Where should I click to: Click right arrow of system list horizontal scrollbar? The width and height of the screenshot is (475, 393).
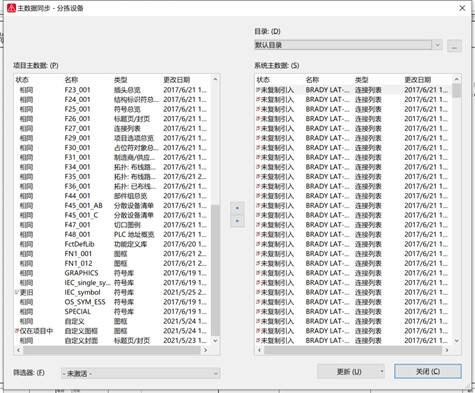point(447,350)
